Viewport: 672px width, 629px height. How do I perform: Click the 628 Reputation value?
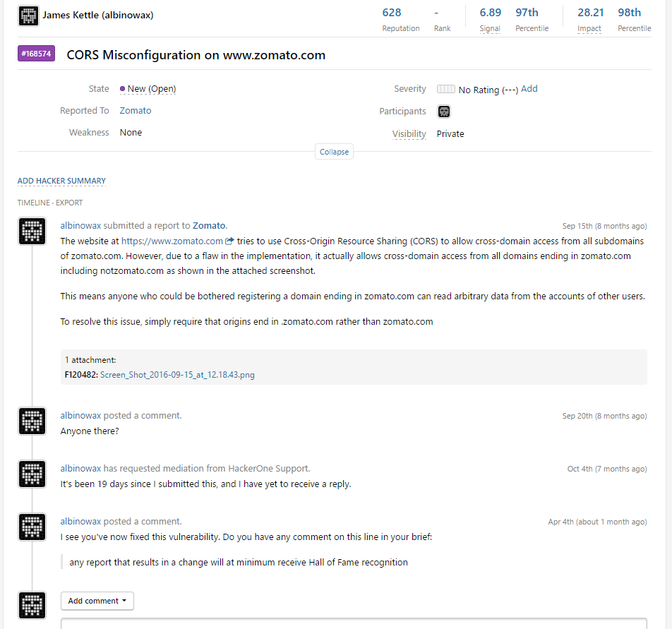pos(392,13)
